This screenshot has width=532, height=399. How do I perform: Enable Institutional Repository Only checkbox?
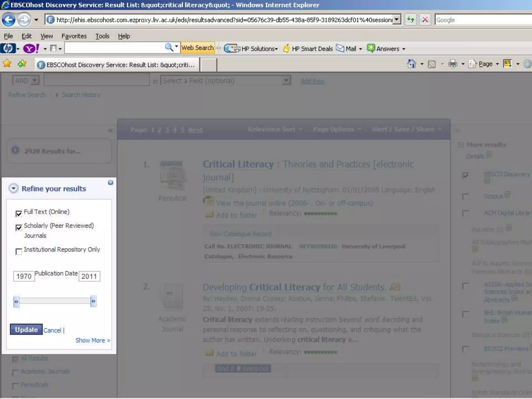click(x=19, y=251)
